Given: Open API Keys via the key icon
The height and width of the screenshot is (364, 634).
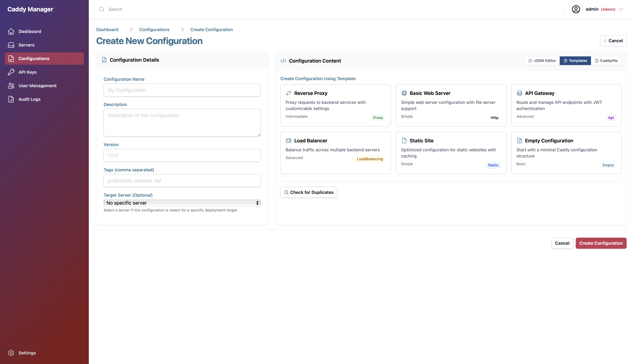Looking at the screenshot, I should 11,72.
